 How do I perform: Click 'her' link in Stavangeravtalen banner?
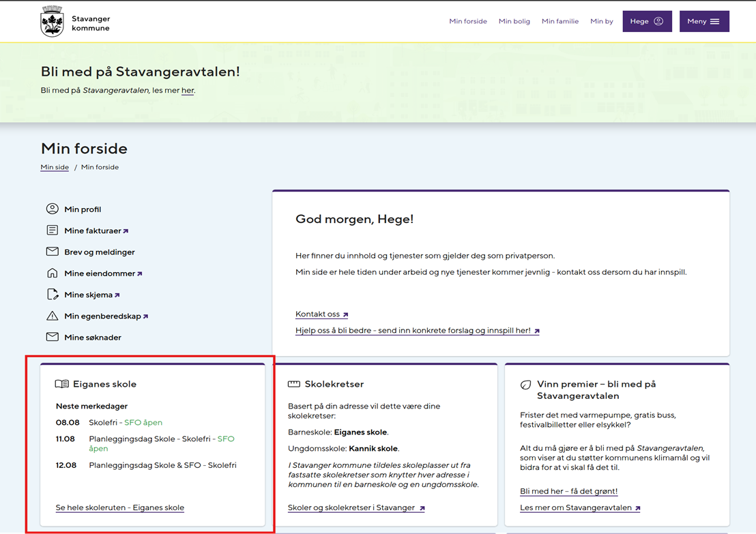point(187,91)
